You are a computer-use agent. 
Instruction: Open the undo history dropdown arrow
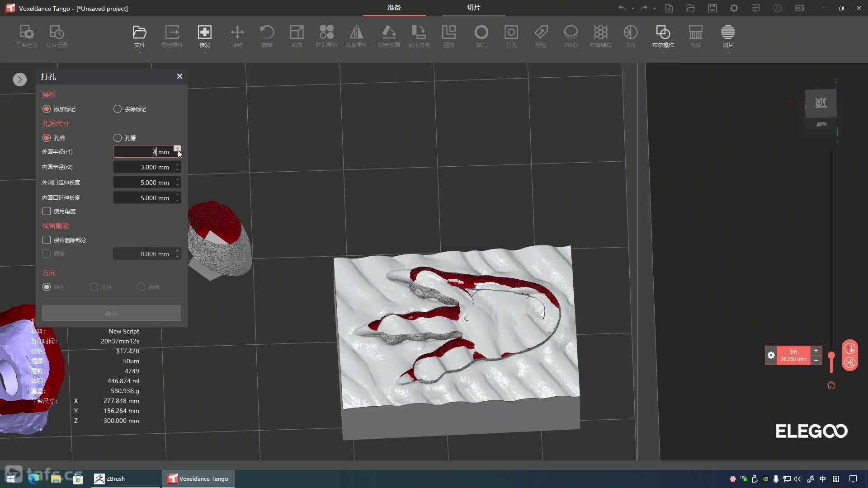pyautogui.click(x=632, y=8)
